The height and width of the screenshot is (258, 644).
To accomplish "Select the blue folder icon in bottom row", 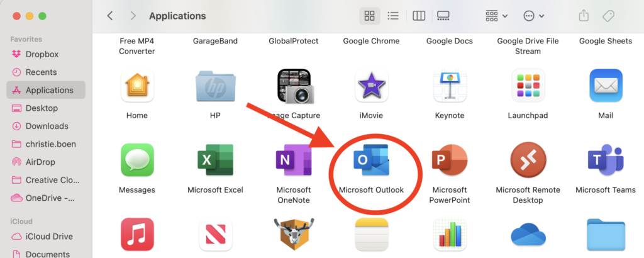I will pyautogui.click(x=606, y=235).
